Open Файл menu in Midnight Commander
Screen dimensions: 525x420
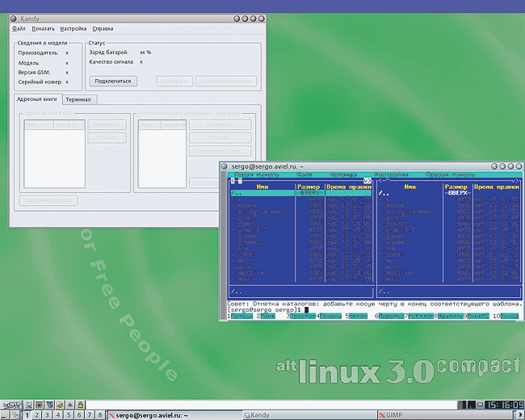pyautogui.click(x=304, y=174)
